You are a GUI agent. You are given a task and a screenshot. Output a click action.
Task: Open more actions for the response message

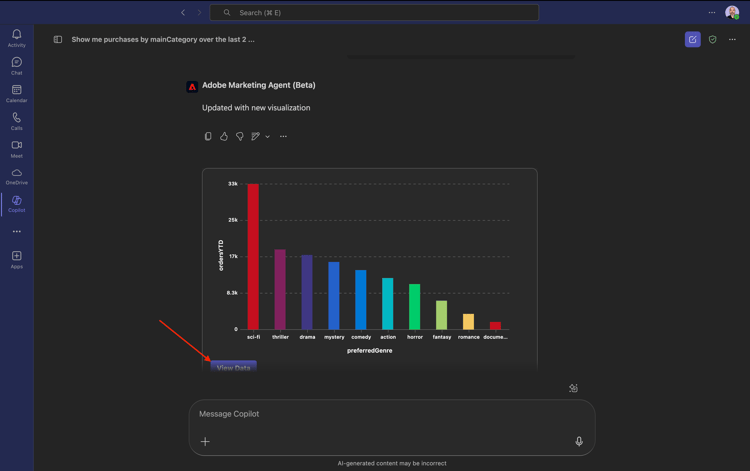pos(283,136)
